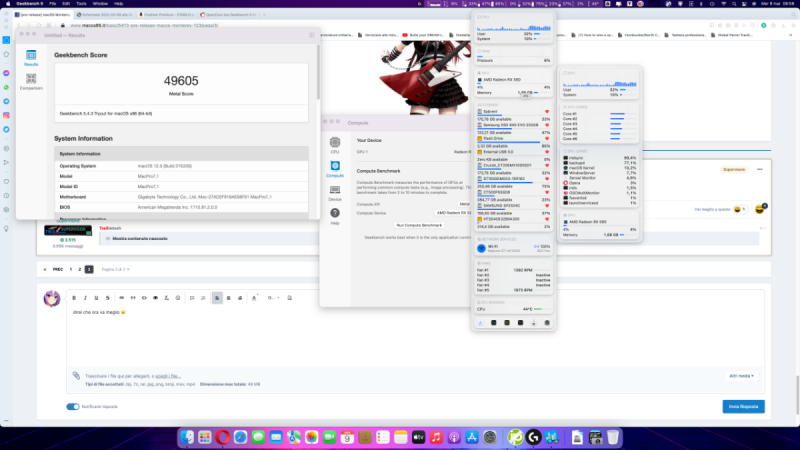Viewport: 800px width, 450px height.
Task: Click the Italic formatting icon in editor
Action: pos(86,298)
